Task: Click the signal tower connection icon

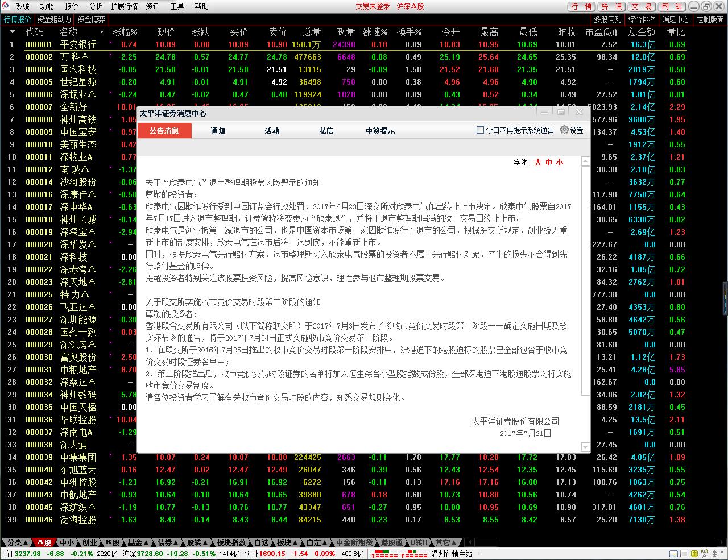Action: 704,554
